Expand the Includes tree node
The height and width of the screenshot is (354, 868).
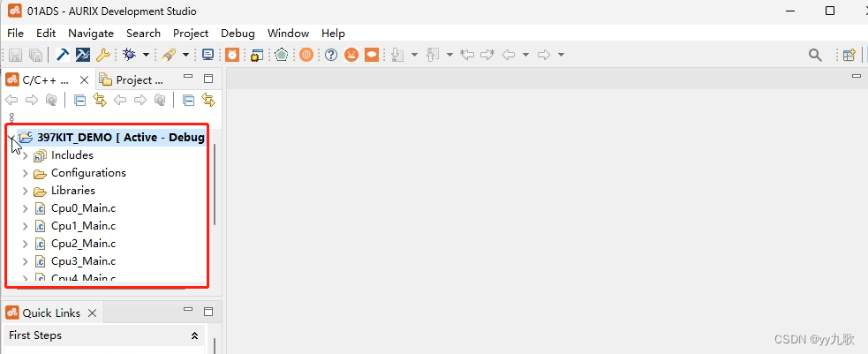[25, 155]
